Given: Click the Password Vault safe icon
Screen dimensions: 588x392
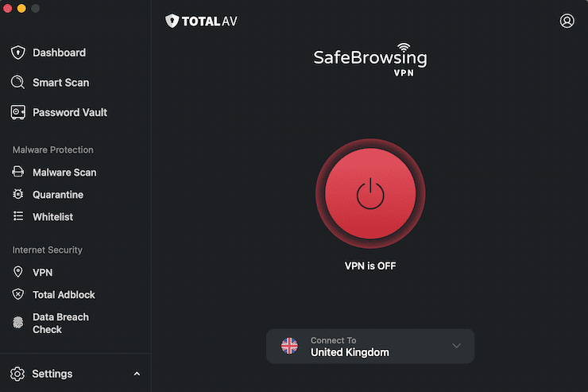Looking at the screenshot, I should tap(18, 113).
